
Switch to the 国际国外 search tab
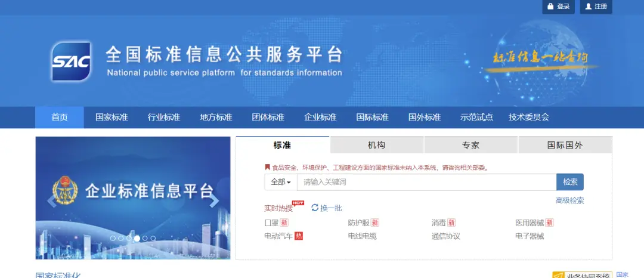(565, 145)
